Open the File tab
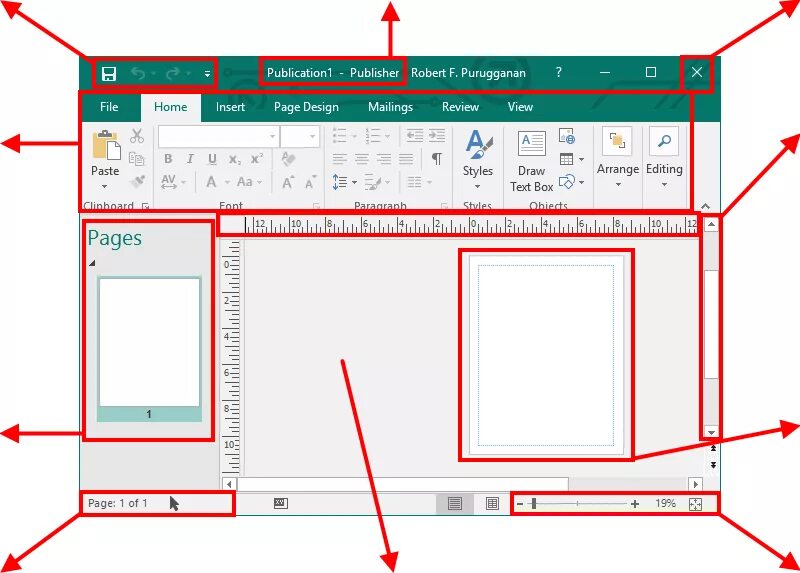The image size is (800, 573). coord(109,107)
